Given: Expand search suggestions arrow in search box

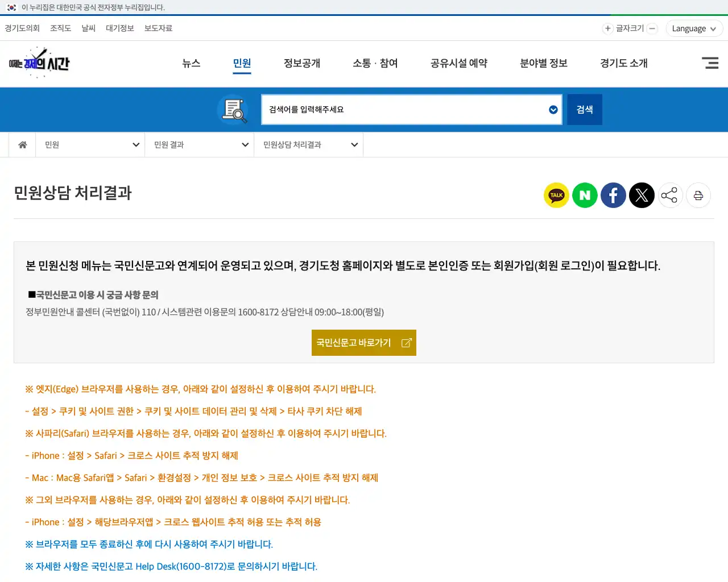Looking at the screenshot, I should [553, 110].
